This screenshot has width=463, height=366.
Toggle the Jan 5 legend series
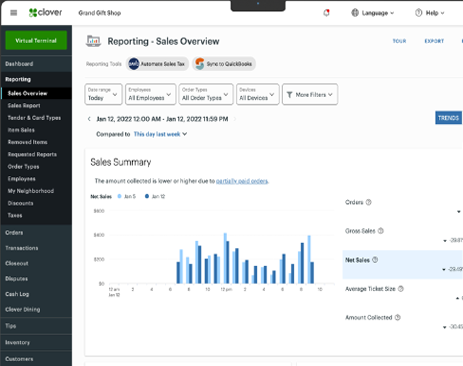pos(127,196)
